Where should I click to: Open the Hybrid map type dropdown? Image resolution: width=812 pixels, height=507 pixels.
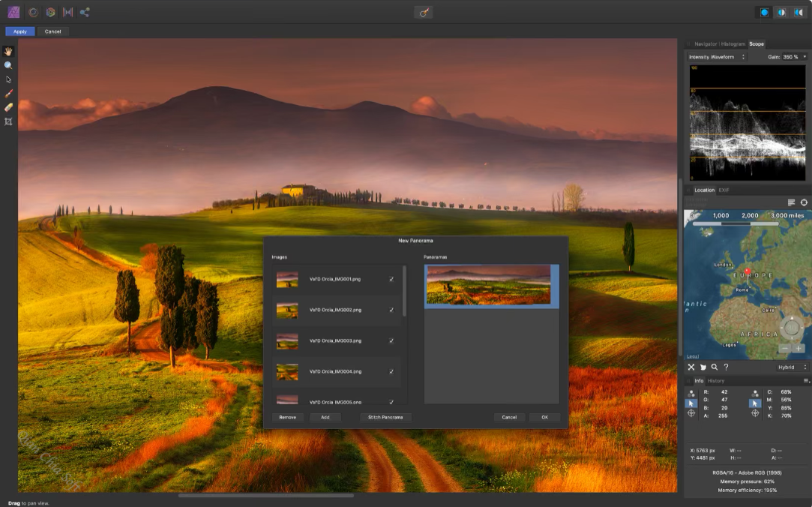point(791,367)
